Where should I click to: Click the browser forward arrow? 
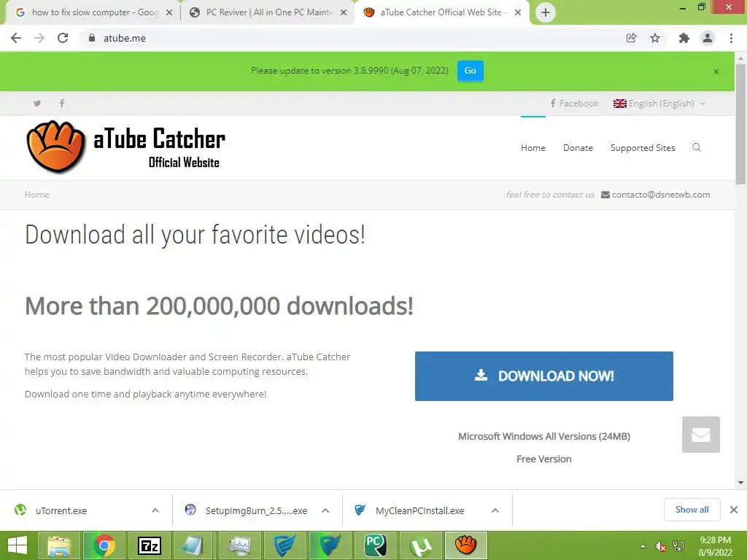pos(39,38)
